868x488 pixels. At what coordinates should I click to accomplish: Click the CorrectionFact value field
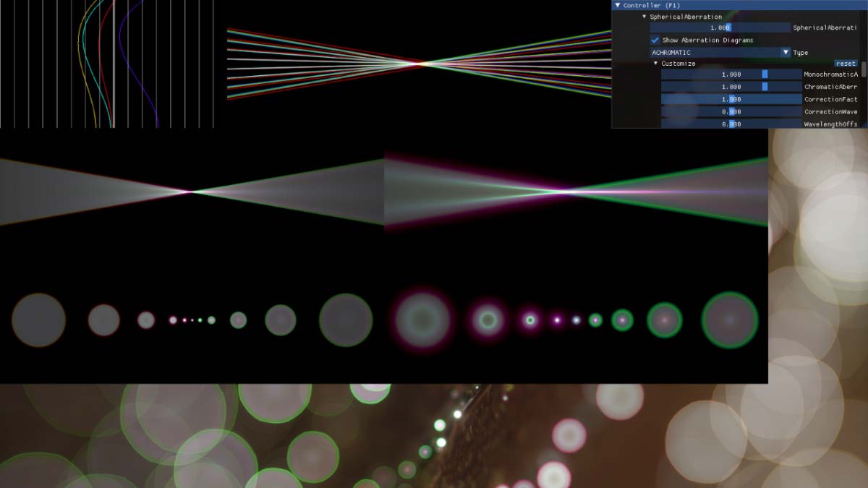point(731,99)
